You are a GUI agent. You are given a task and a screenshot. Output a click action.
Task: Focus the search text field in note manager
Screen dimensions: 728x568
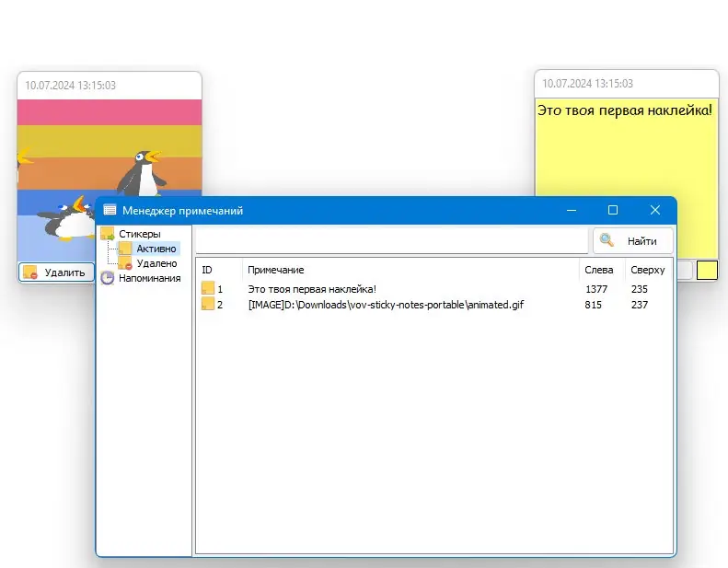click(x=392, y=240)
